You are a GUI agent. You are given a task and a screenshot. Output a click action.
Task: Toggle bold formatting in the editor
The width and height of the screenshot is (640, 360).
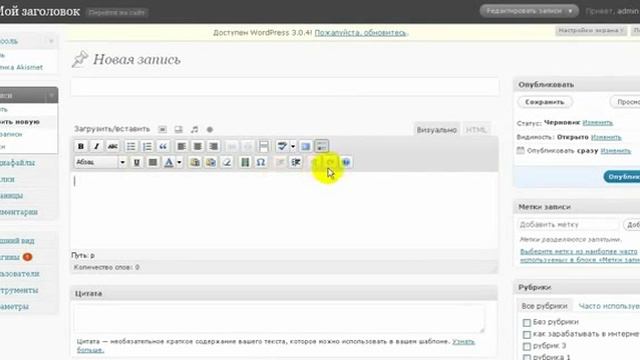(81, 146)
